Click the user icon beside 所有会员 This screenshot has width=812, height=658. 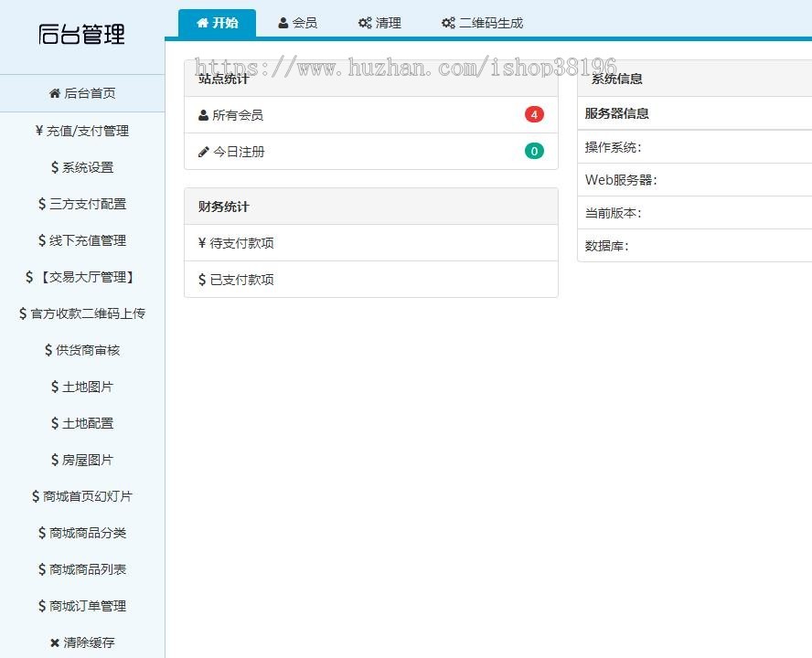click(x=203, y=115)
